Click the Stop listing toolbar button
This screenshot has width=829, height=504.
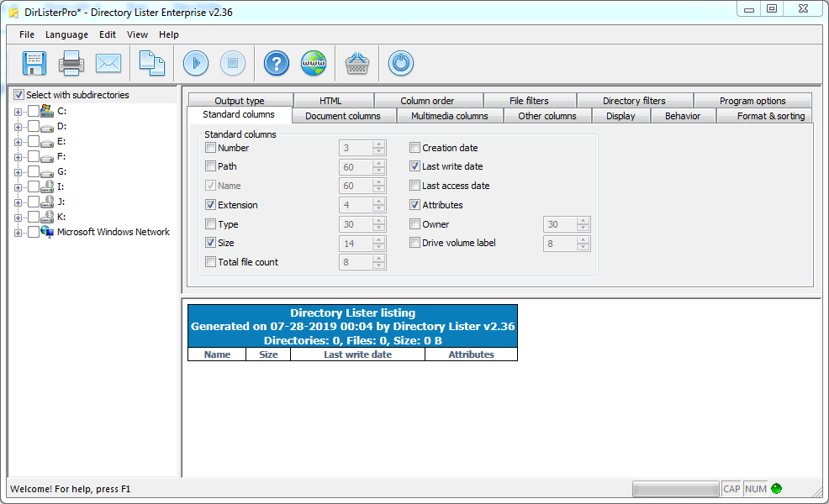233,63
